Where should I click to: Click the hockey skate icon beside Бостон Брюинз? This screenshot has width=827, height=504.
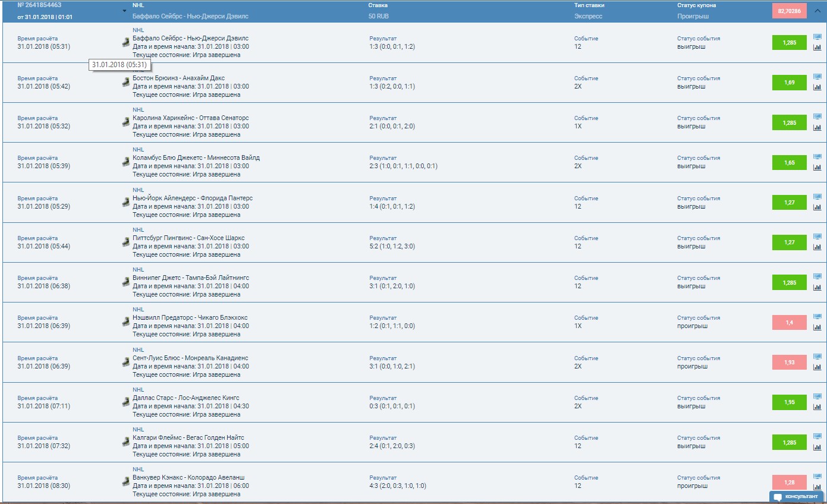coord(125,82)
